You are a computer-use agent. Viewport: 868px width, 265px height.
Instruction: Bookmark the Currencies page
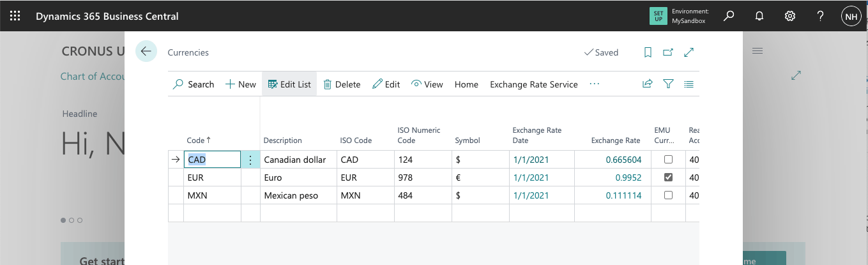click(648, 52)
